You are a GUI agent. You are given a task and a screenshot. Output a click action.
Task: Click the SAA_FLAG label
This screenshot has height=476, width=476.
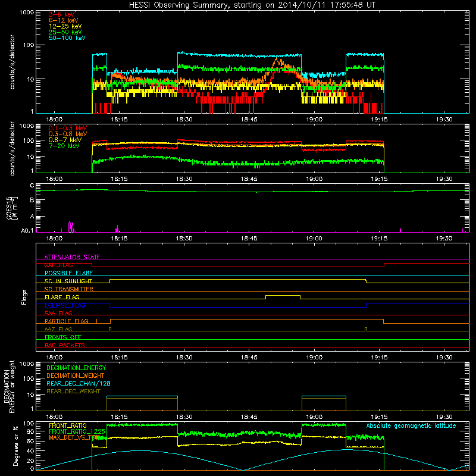pyautogui.click(x=58, y=313)
